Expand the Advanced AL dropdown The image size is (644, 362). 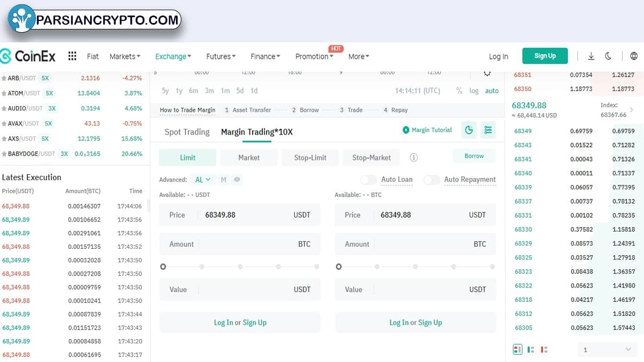click(203, 180)
